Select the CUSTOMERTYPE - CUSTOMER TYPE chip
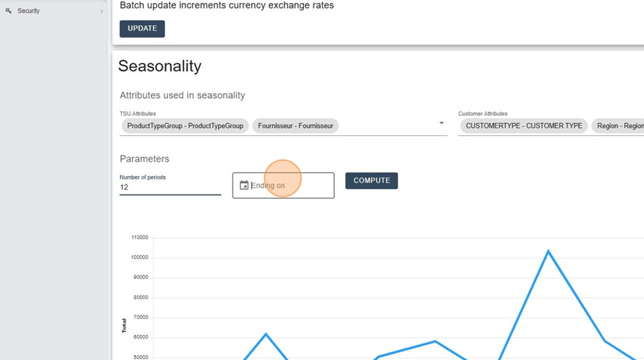 pos(524,126)
